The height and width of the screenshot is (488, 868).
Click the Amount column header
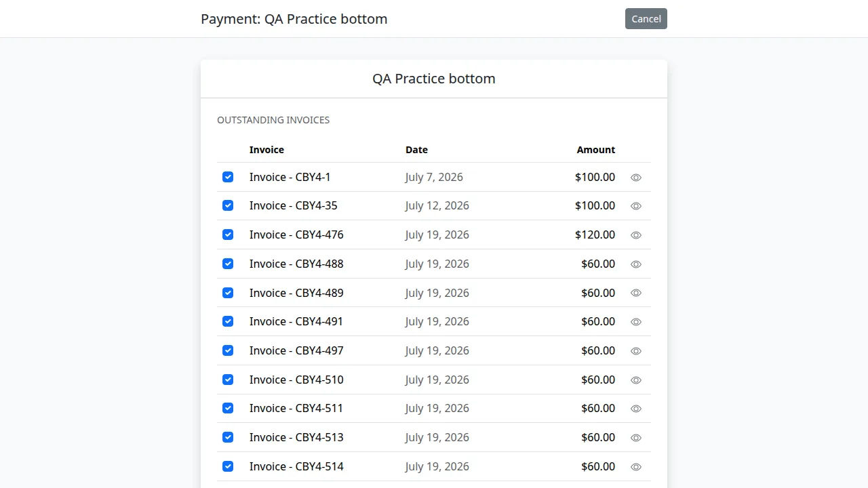tap(596, 150)
